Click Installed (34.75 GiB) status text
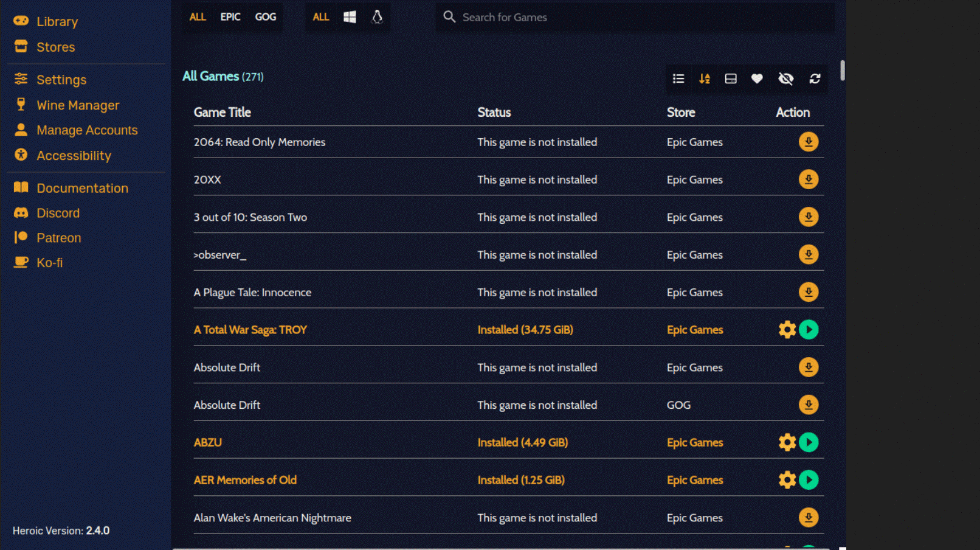 click(x=525, y=330)
